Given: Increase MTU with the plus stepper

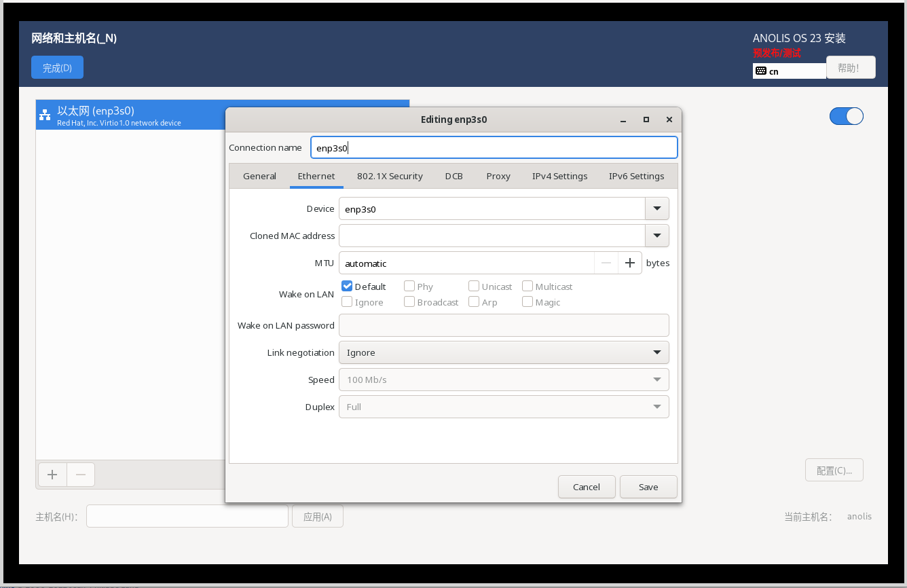Looking at the screenshot, I should [629, 263].
